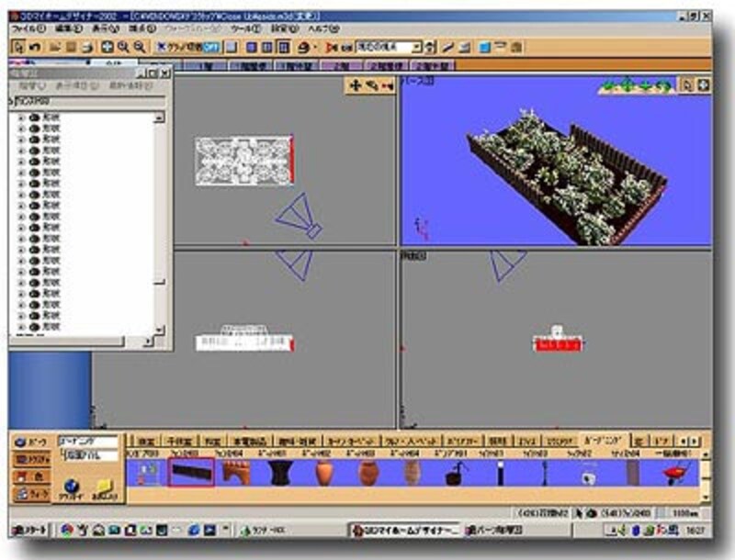Click the render teapot icon in toolbar

pos(304,48)
